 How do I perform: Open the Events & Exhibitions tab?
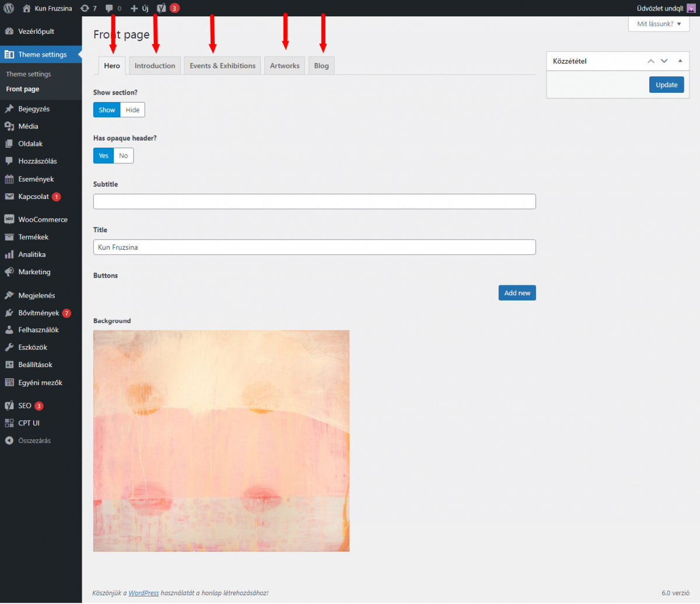(x=222, y=66)
